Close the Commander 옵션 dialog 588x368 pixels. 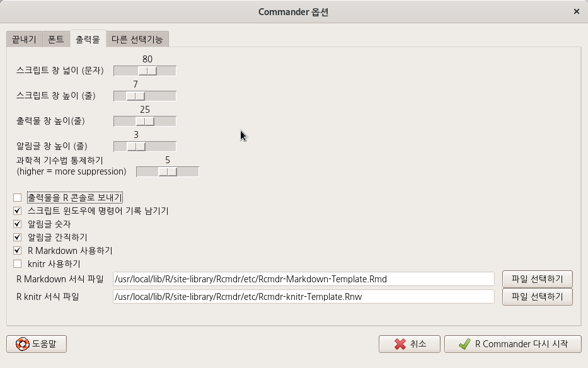tap(577, 11)
